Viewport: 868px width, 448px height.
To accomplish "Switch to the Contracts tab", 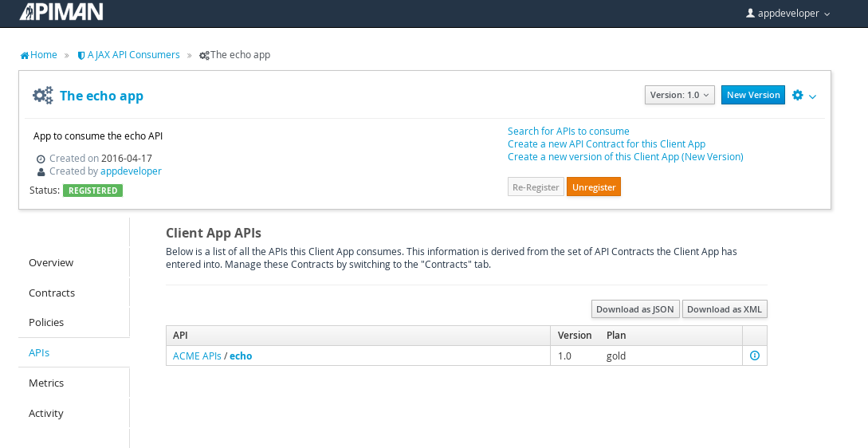I will coord(52,293).
